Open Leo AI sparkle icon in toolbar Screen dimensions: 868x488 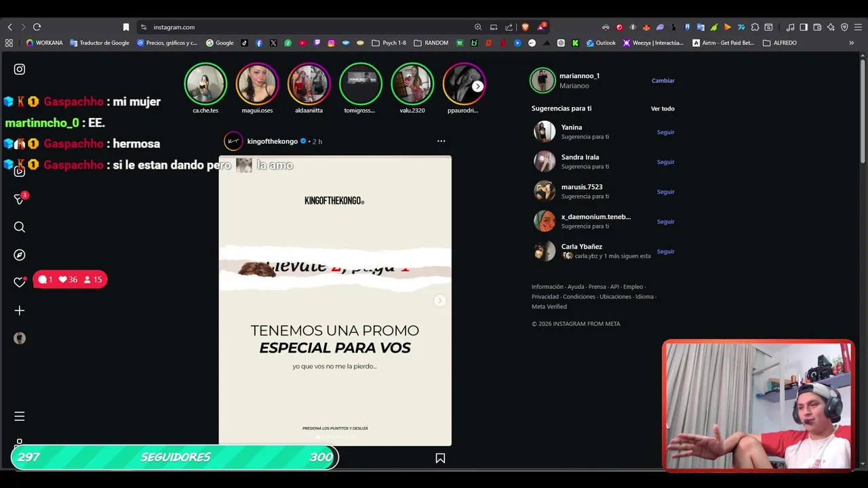[831, 27]
